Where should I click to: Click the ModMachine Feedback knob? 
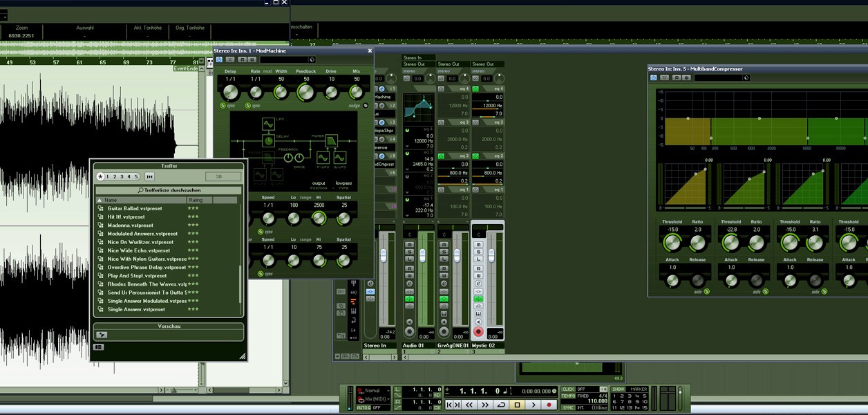click(x=306, y=91)
